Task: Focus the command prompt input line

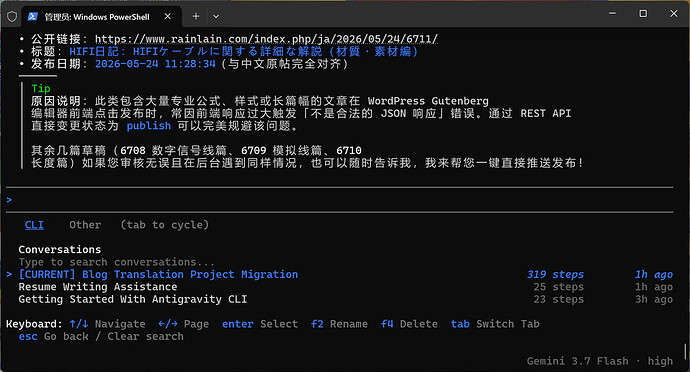Action: point(339,200)
